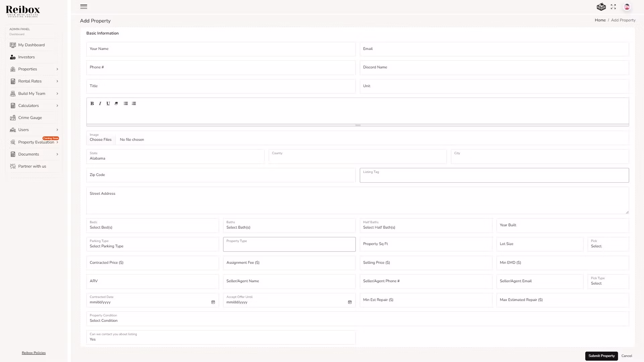
Task: Open Accept Offer Until calendar picker
Action: [x=350, y=302]
